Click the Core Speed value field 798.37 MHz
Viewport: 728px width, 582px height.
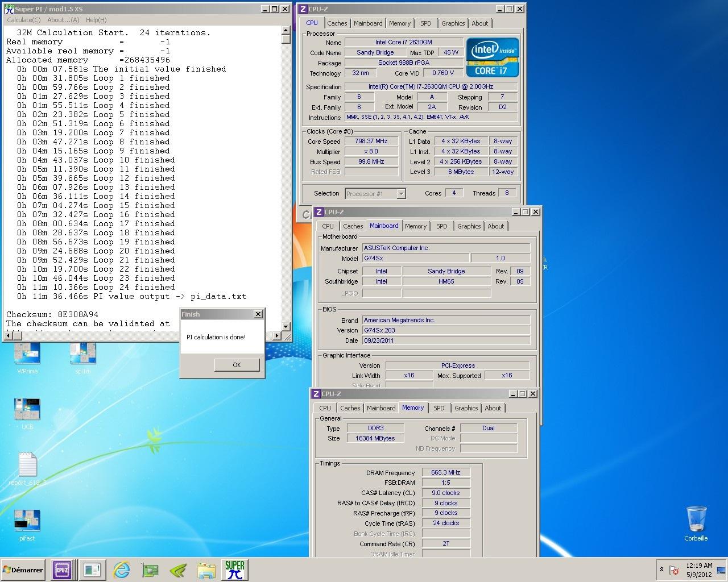pos(371,142)
